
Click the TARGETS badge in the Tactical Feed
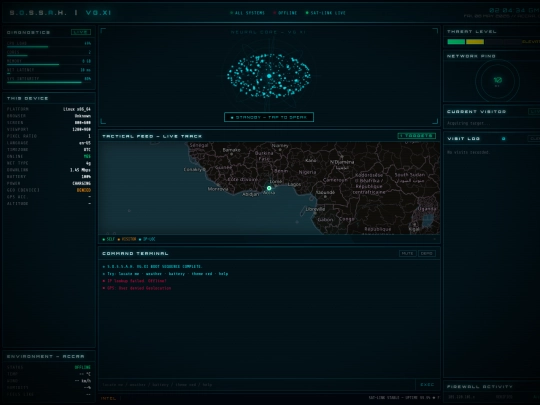[x=417, y=136]
